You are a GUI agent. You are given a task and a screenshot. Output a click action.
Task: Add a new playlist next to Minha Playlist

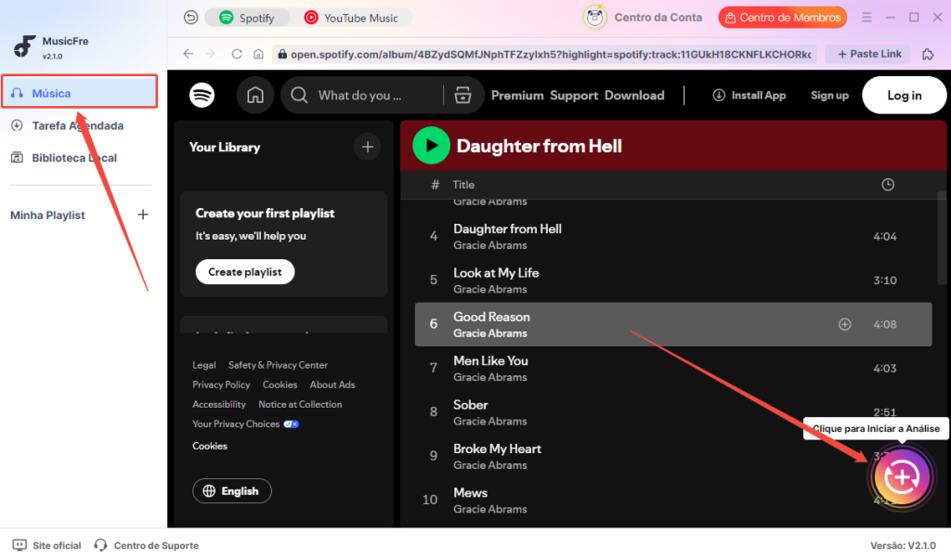click(142, 215)
